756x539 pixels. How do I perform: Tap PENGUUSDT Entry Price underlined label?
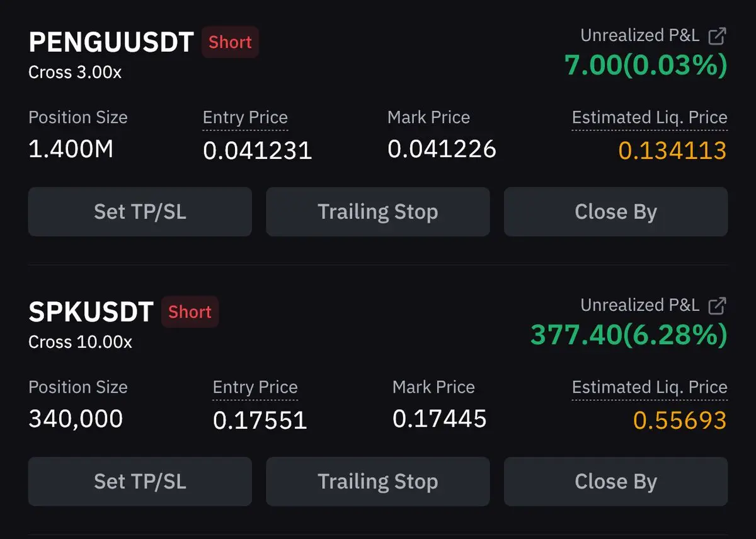tap(245, 118)
